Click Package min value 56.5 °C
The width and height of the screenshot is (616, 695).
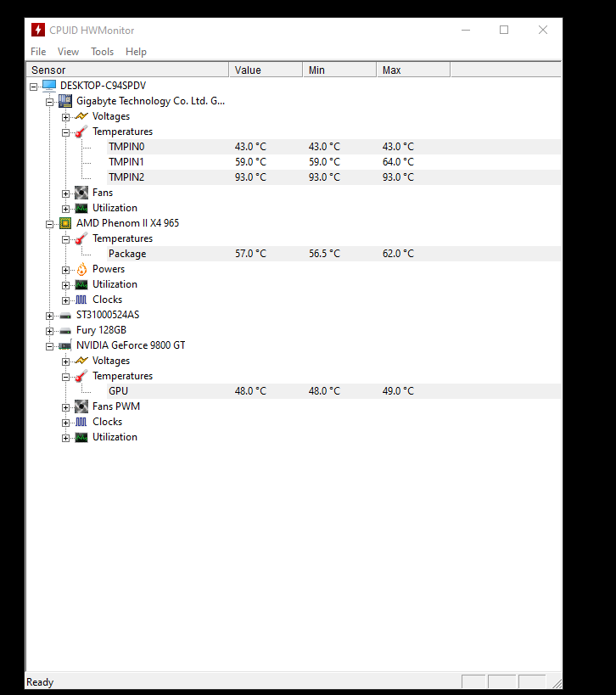pos(324,254)
